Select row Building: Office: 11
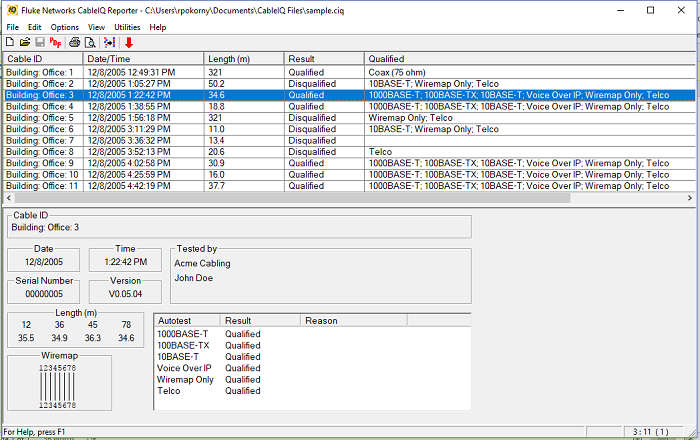Image resolution: width=700 pixels, height=440 pixels. click(350, 186)
